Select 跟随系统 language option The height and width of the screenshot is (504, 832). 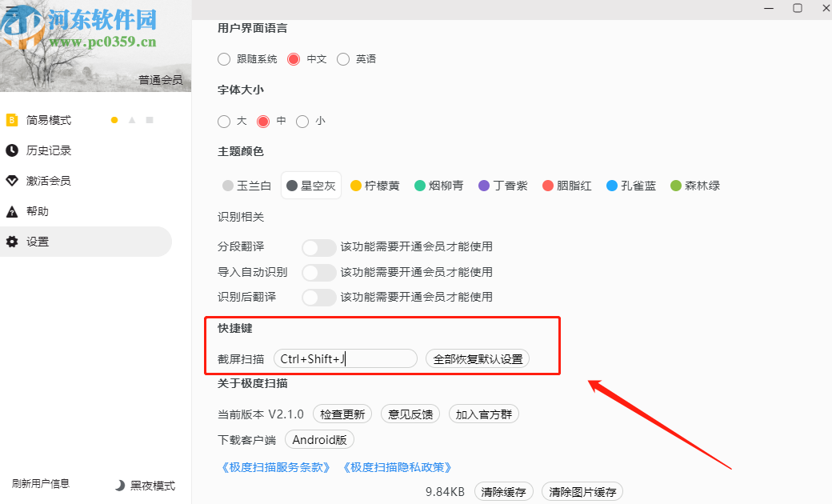224,58
